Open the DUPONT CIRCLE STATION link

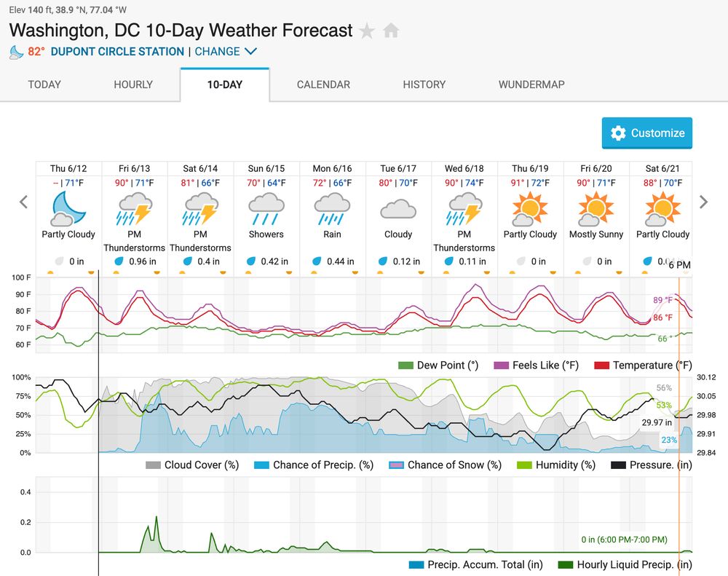click(116, 52)
